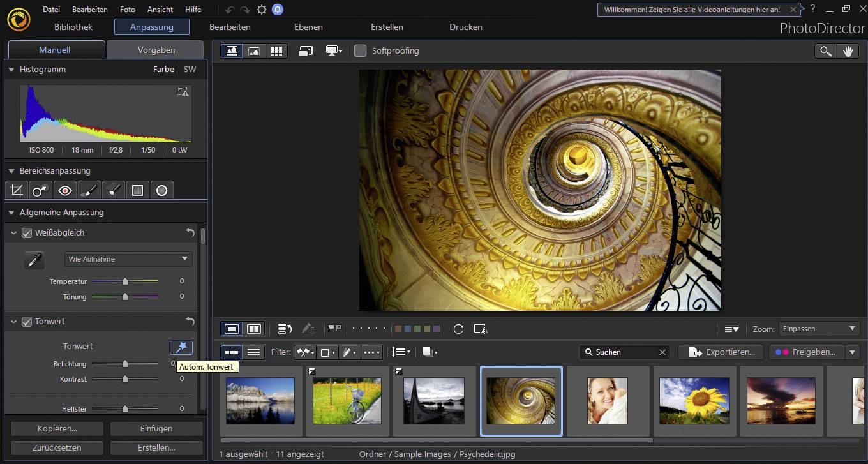Select the adjustment brush tool
This screenshot has height=464, width=868.
tap(89, 190)
